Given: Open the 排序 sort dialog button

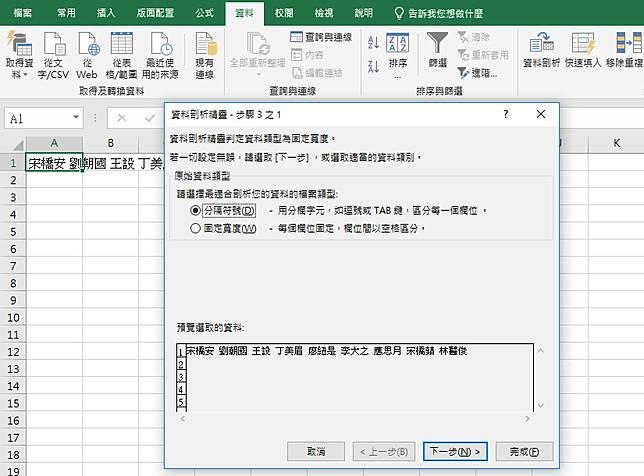Looking at the screenshot, I should point(397,52).
